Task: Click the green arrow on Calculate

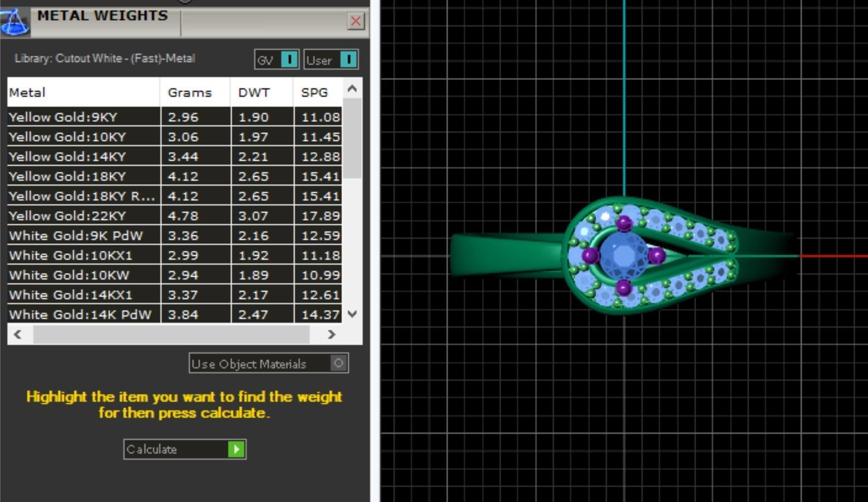Action: [x=236, y=449]
